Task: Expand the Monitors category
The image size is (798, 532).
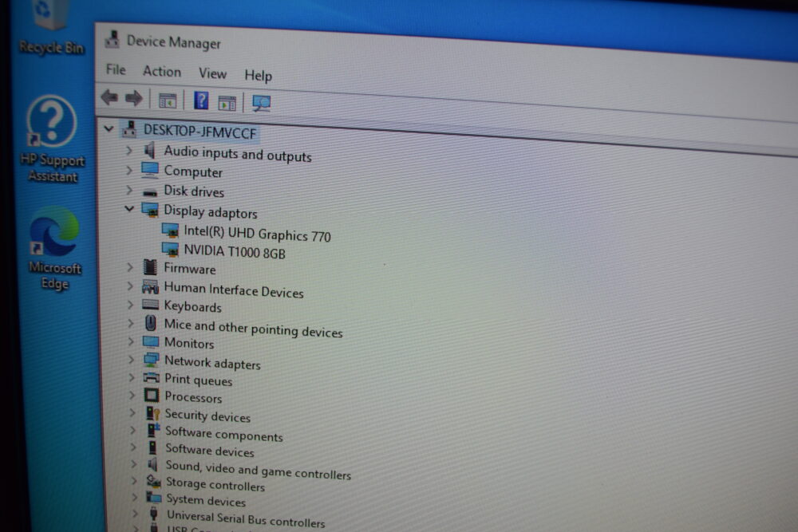Action: [x=131, y=341]
